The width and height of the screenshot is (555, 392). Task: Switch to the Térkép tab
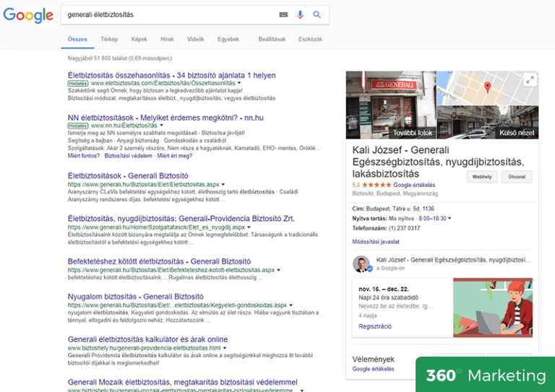109,39
